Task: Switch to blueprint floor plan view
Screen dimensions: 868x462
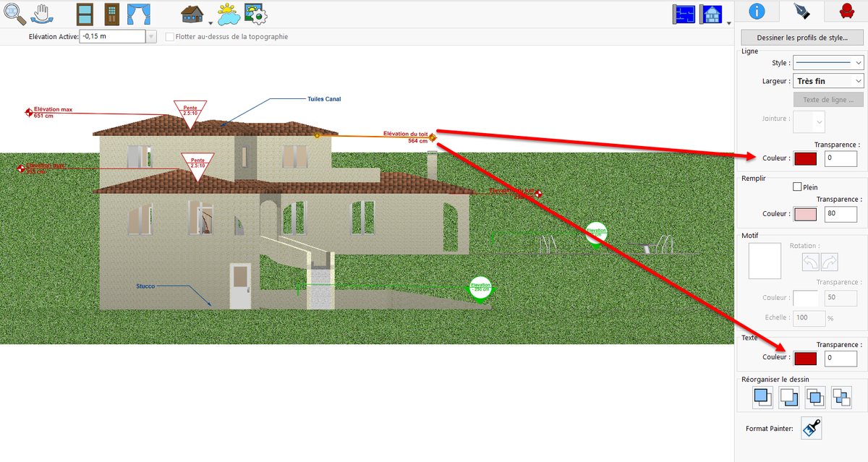Action: tap(684, 14)
